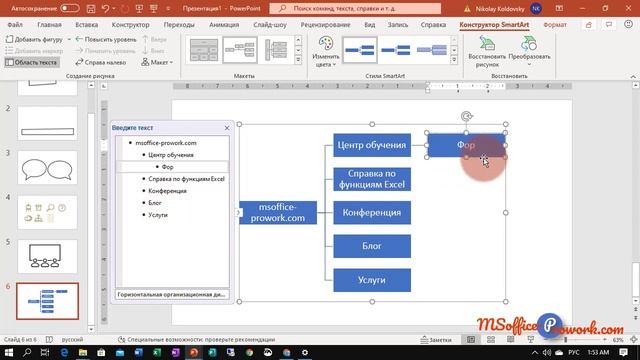Click the search commands field
Screen dimensions: 640x360
pyautogui.click(x=355, y=8)
